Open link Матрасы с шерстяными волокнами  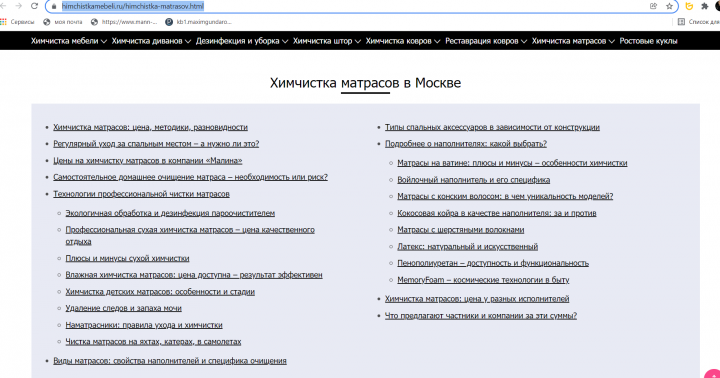[x=461, y=230]
